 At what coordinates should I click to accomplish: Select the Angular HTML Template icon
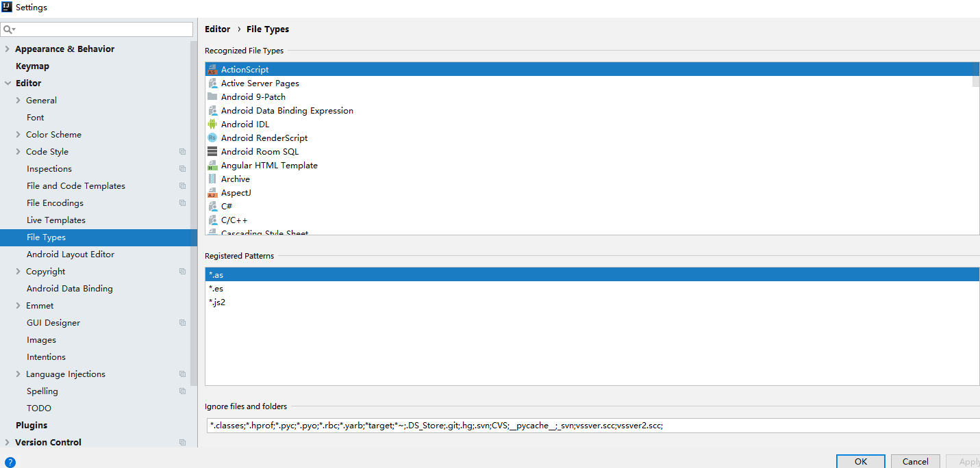coord(214,165)
